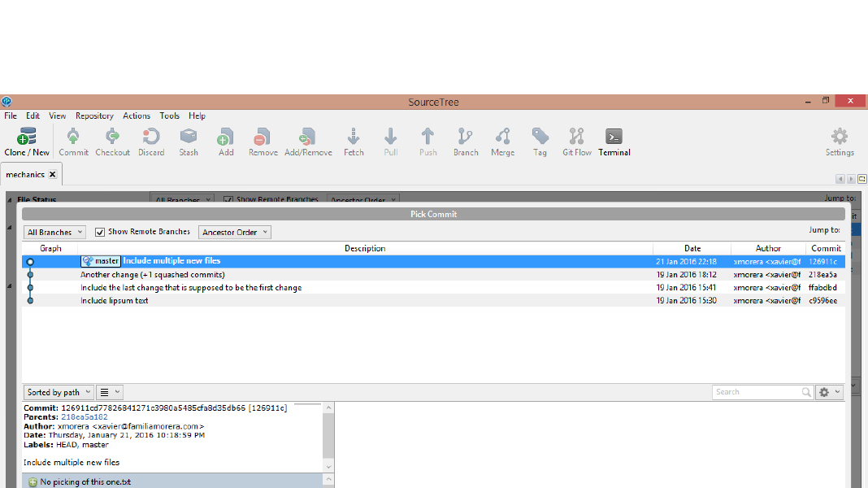This screenshot has height=488, width=868.
Task: Select the 'Include lipsum text' commit
Action: click(x=114, y=300)
